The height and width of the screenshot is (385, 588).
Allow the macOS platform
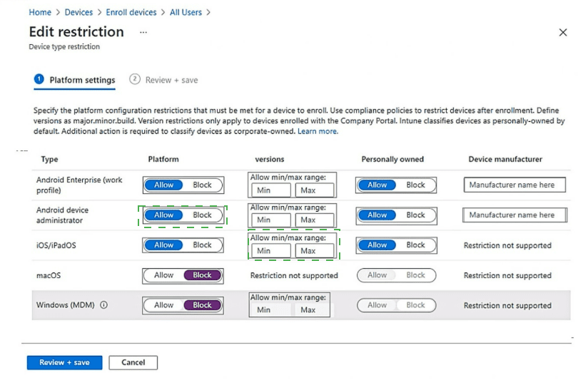coord(164,275)
